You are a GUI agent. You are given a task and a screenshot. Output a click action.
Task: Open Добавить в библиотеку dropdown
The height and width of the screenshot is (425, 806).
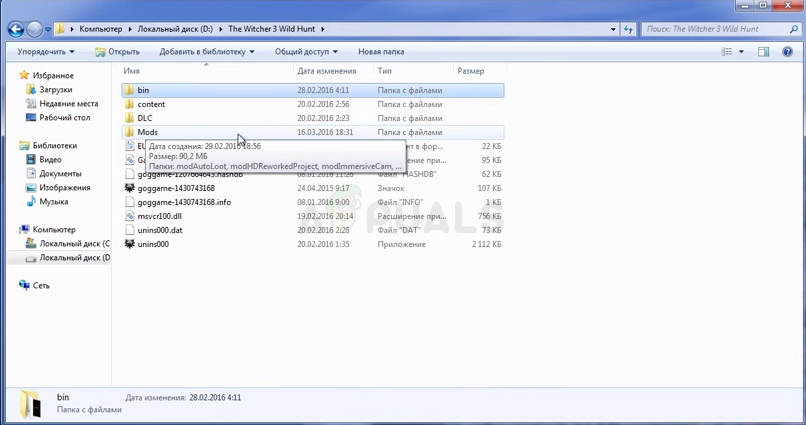coord(207,52)
